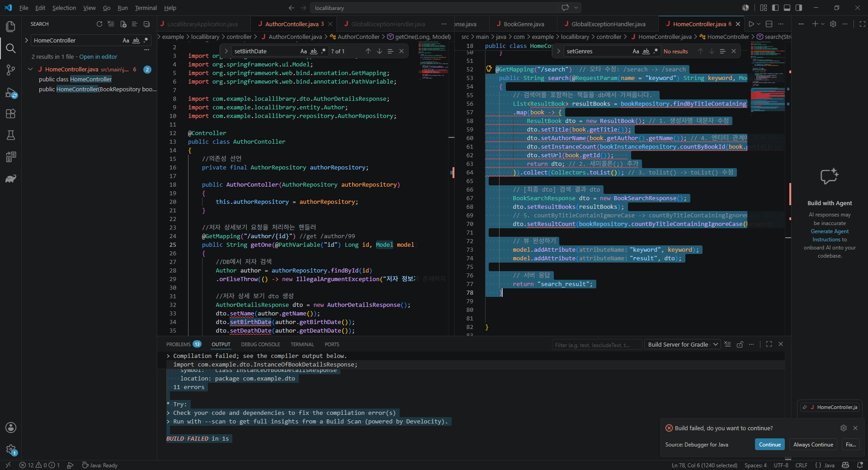Click the Continue button in the notification

[770, 445]
